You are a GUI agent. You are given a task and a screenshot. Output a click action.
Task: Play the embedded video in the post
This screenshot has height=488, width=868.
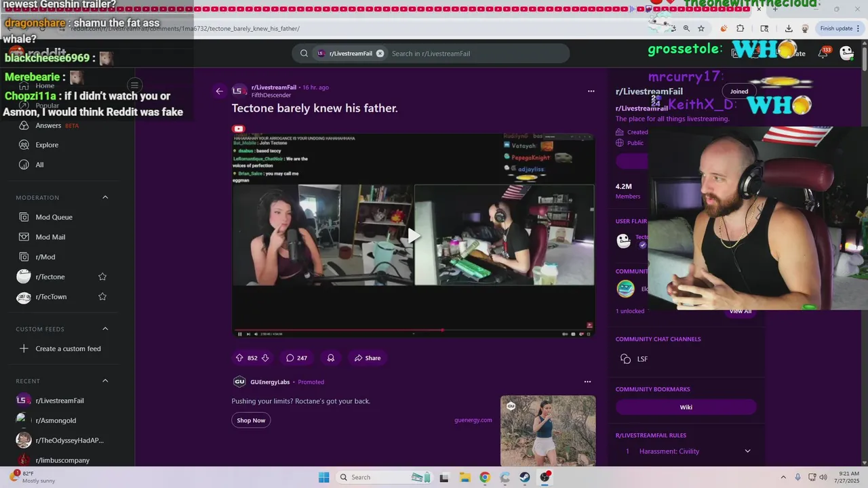point(414,235)
